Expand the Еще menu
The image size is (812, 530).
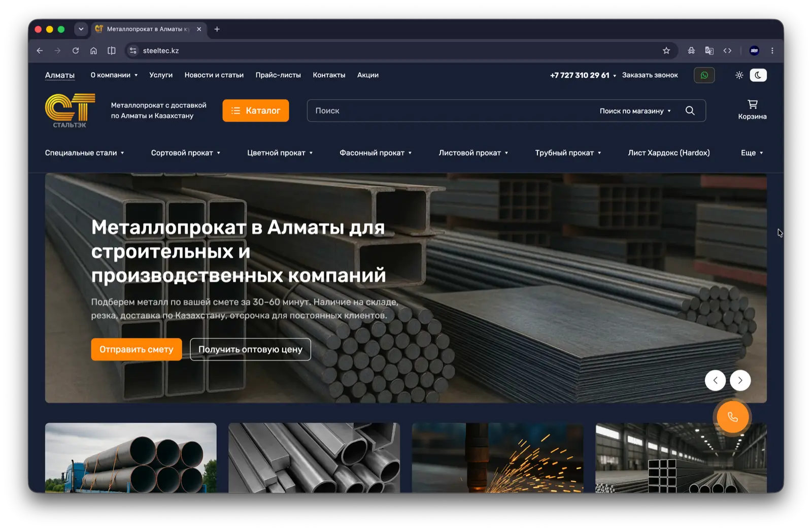(x=752, y=153)
